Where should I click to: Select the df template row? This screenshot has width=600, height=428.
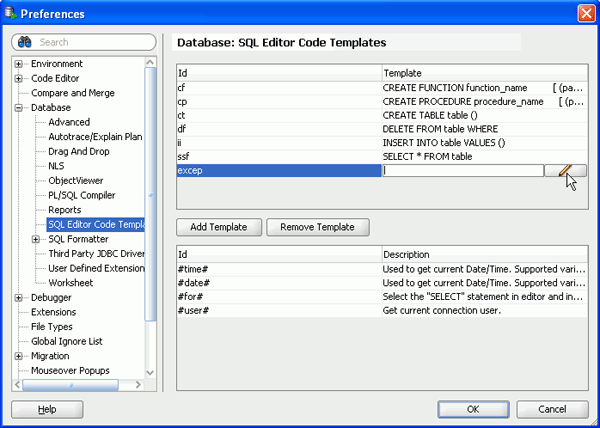click(382, 129)
